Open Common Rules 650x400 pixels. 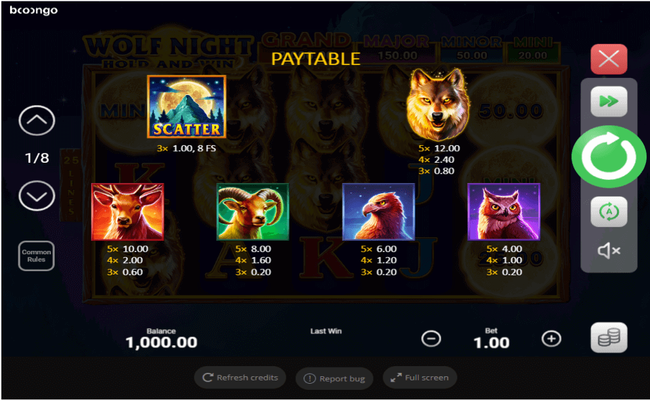point(36,256)
